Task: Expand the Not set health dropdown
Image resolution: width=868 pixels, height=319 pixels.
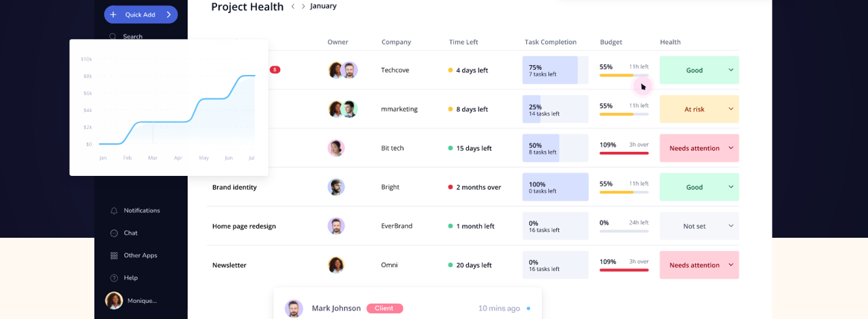Action: point(731,226)
